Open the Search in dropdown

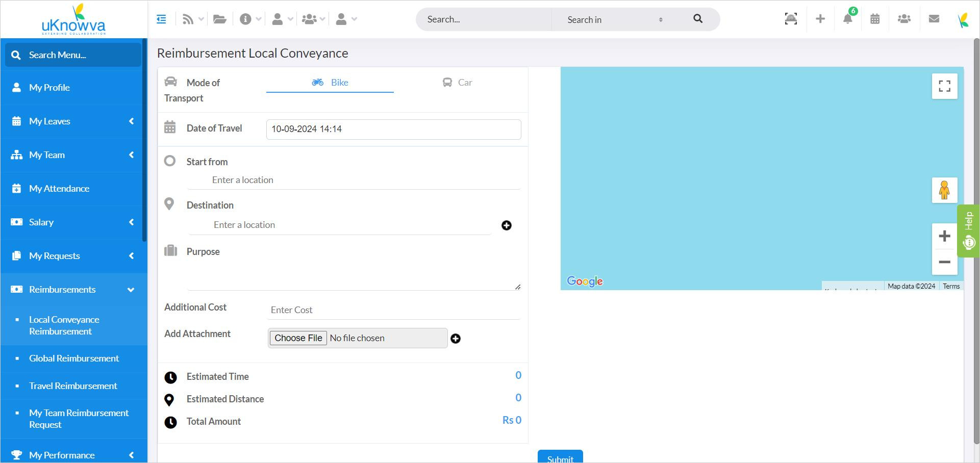coord(615,19)
